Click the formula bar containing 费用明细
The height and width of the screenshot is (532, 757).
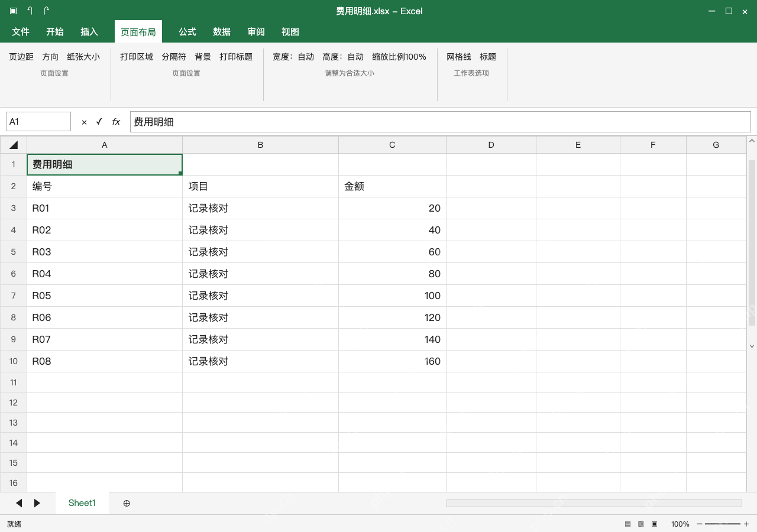coord(441,122)
